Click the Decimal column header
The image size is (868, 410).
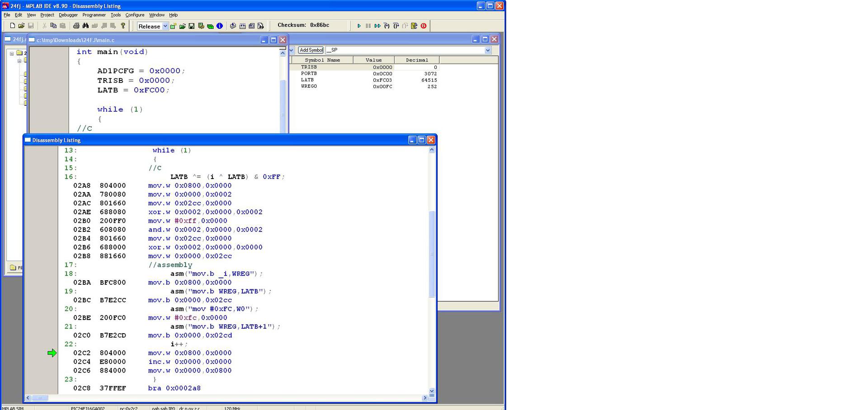point(416,60)
